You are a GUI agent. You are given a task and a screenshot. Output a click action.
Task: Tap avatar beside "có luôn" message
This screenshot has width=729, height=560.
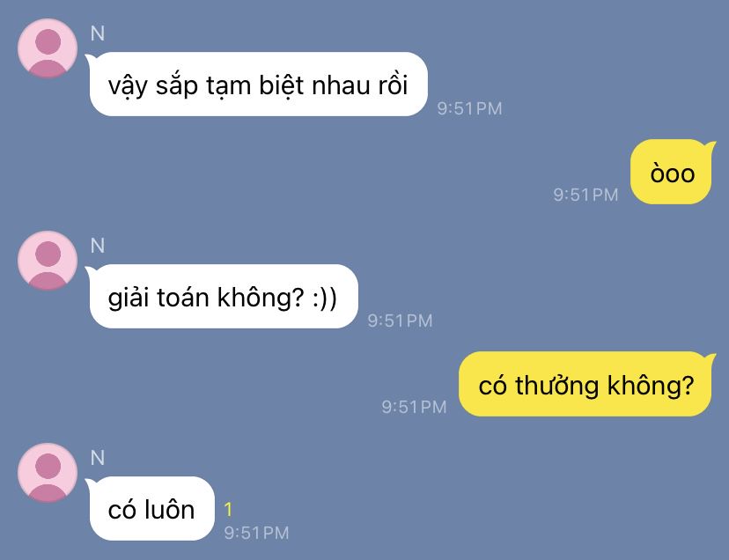[48, 473]
